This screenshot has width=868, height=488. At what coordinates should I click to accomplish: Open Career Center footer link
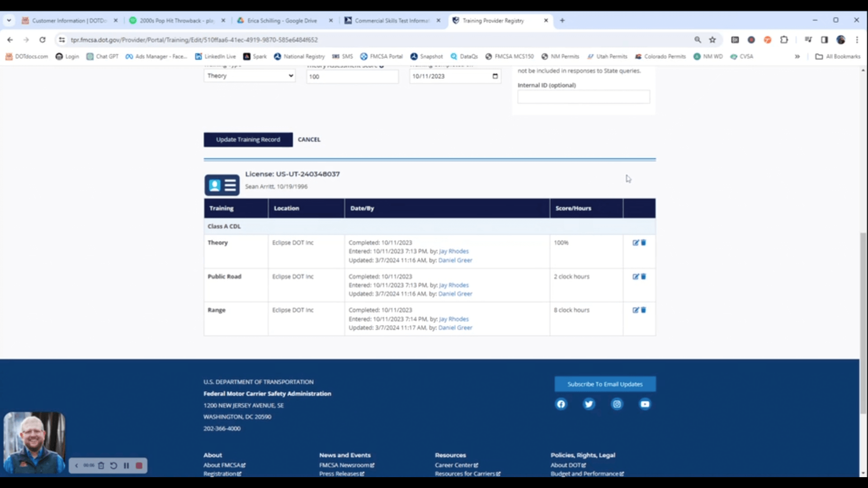(457, 465)
